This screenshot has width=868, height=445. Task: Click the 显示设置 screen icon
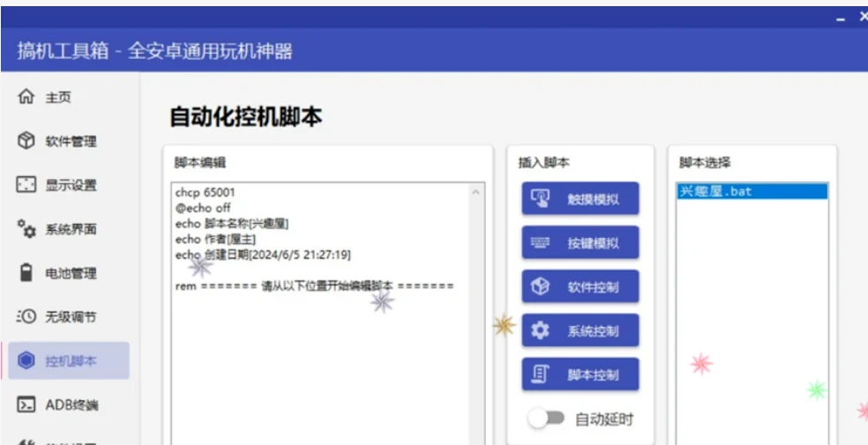26,185
